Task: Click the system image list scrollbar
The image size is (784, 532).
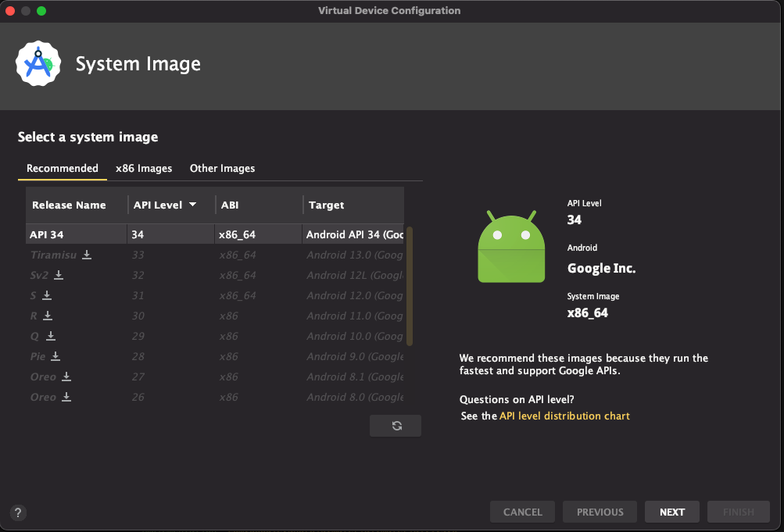Action: 410,286
